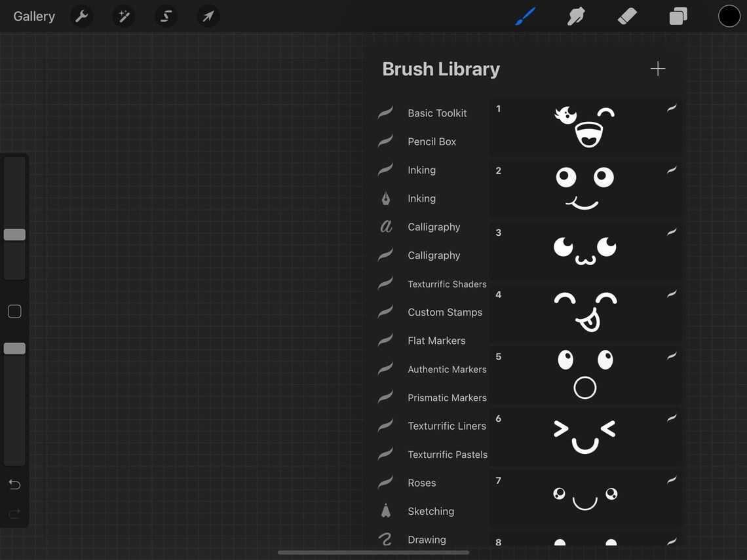This screenshot has height=560, width=747.
Task: Return to the Gallery
Action: pyautogui.click(x=33, y=16)
